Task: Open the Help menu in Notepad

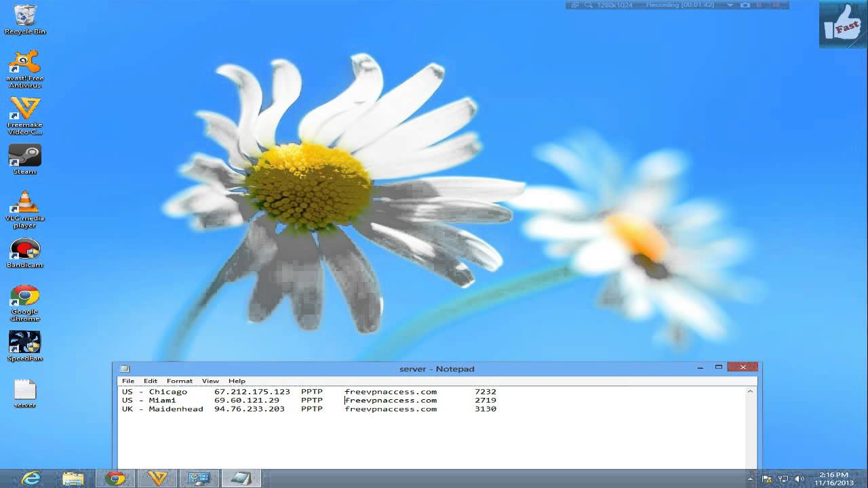Action: coord(237,381)
